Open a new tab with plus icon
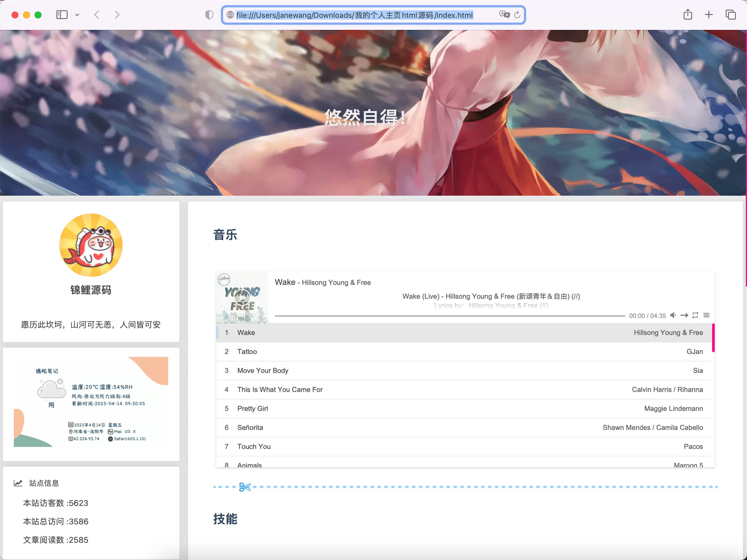The width and height of the screenshot is (747, 560). [x=709, y=15]
